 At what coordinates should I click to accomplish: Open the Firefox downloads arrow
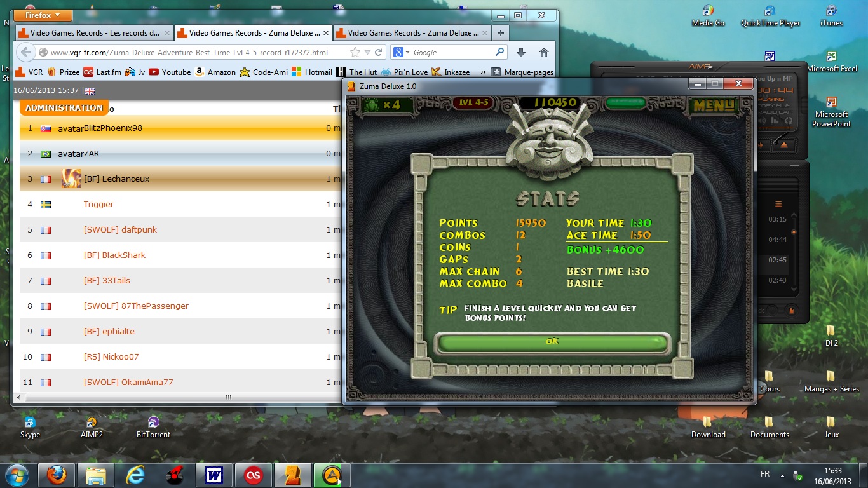[520, 53]
